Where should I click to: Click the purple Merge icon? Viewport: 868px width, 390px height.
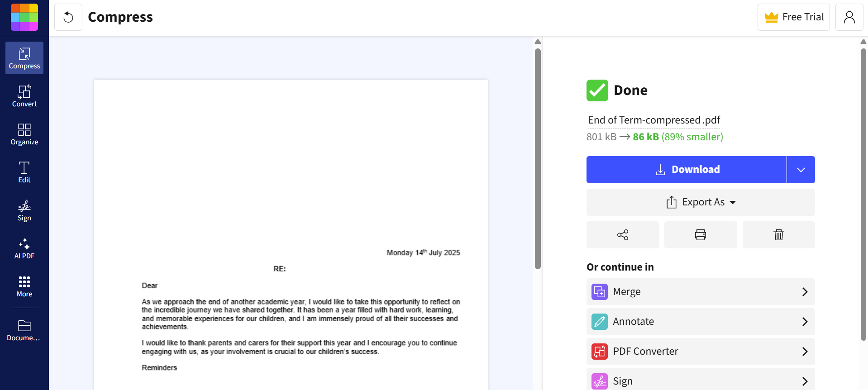tap(600, 292)
